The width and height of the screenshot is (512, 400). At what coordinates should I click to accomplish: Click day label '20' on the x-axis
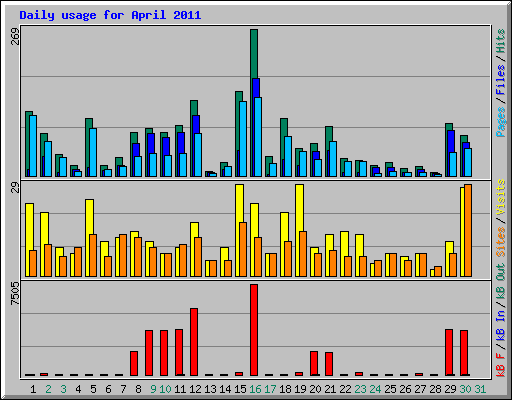click(315, 389)
